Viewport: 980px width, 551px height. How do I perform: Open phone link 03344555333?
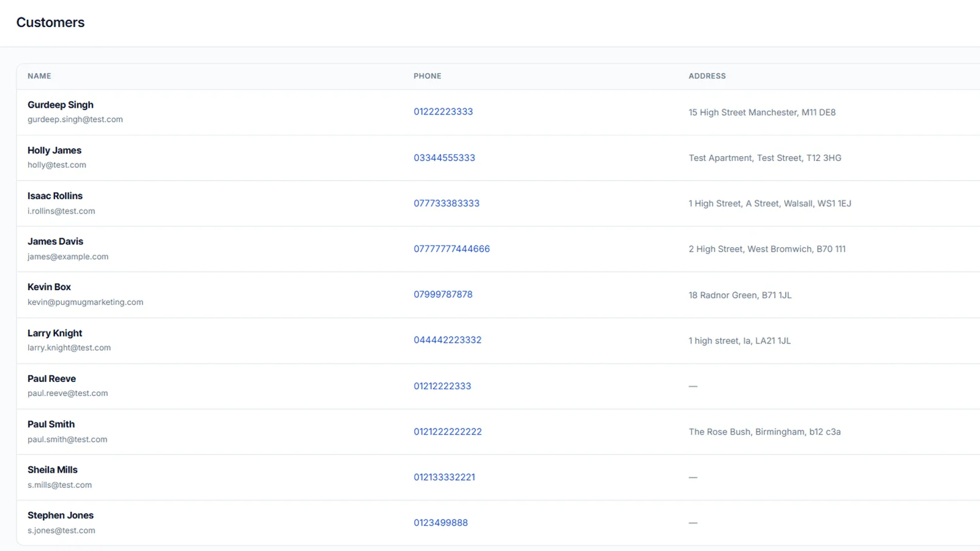click(x=444, y=157)
